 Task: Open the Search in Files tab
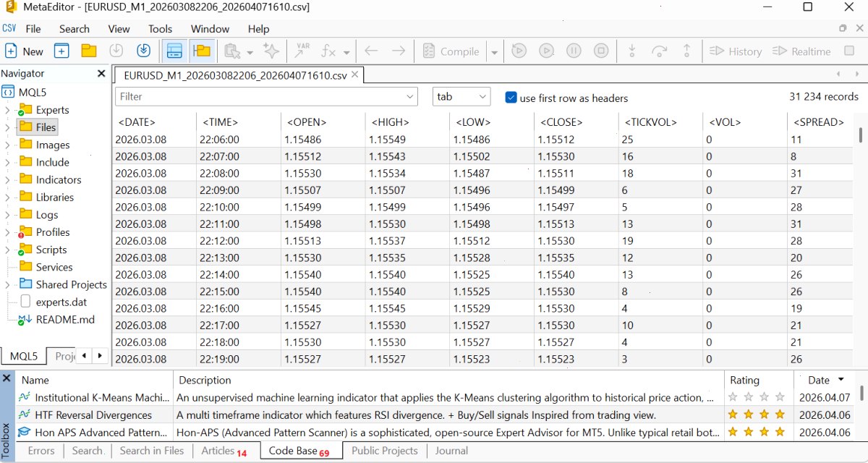coord(152,451)
